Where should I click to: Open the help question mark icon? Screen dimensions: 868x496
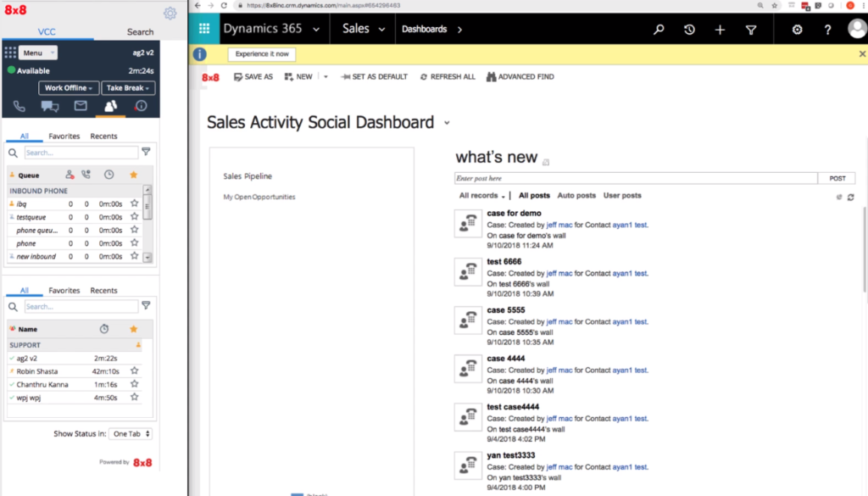(x=827, y=30)
